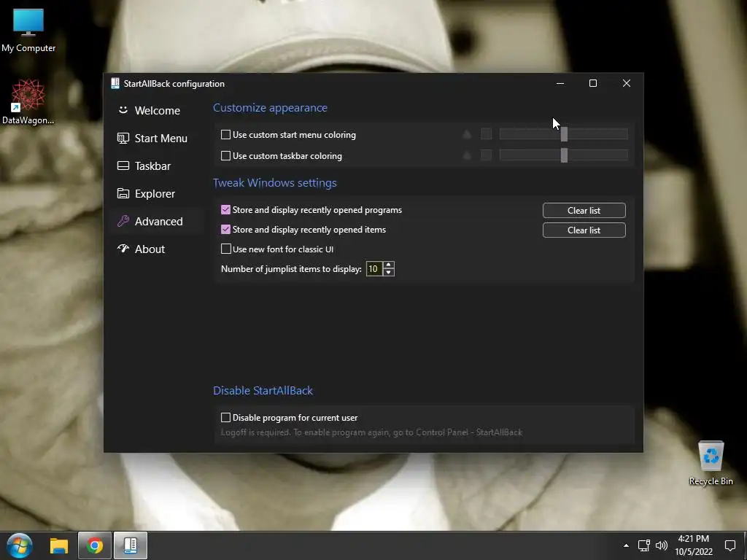Click the start menu coloring opacity slider
747x560 pixels.
(564, 134)
